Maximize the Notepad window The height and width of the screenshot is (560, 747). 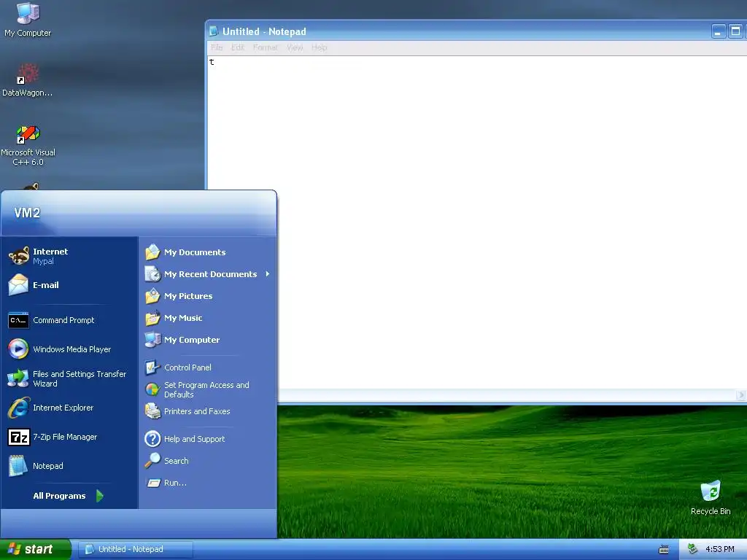(735, 31)
